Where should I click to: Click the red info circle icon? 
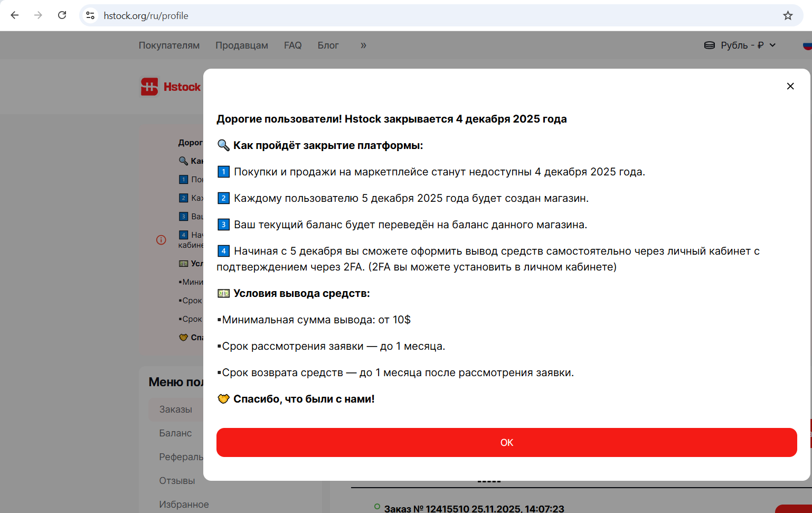161,240
